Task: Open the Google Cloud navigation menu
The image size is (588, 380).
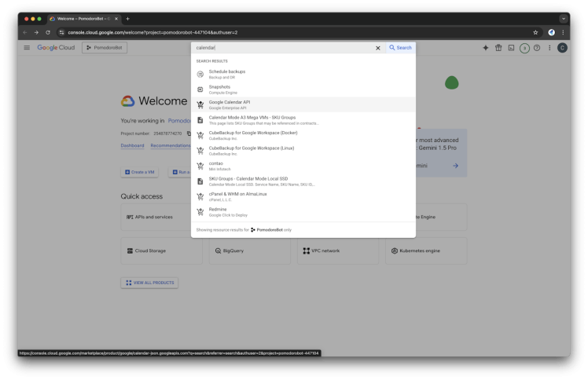Action: click(x=27, y=48)
